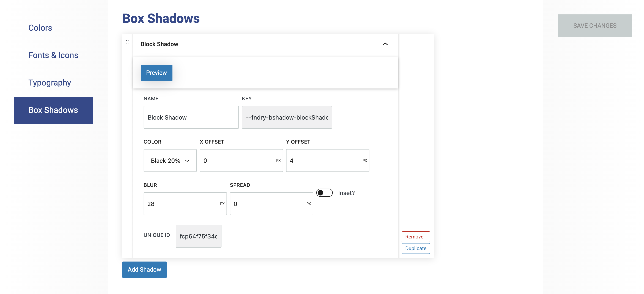The width and height of the screenshot is (644, 294).
Task: Click the Key field with fndry-bshadow
Action: tap(287, 117)
